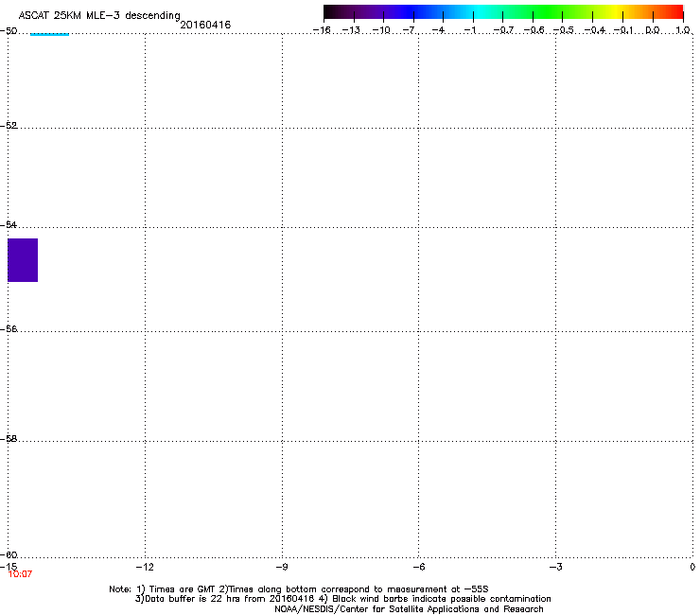700x615 pixels.
Task: Click the NOAA/NESDIS credit line
Action: pyautogui.click(x=409, y=609)
